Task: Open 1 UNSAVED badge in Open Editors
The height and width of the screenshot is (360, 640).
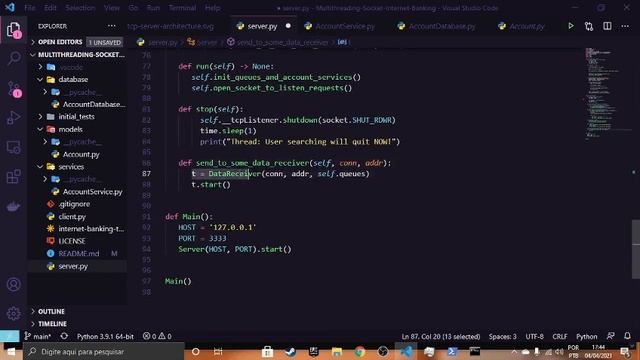Action: coord(104,42)
